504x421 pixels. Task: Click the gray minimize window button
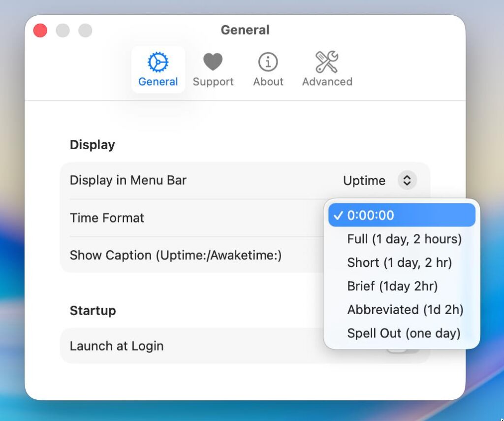click(x=63, y=31)
